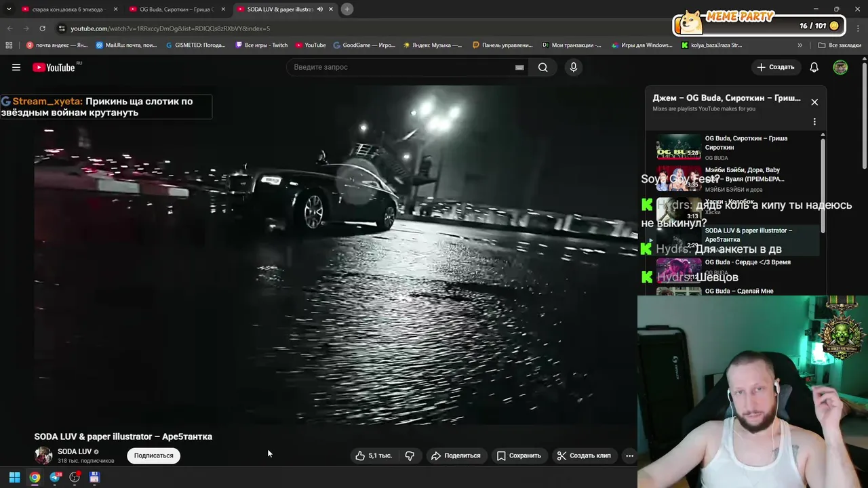Screen dimensions: 868x488
Task: Open the YouTube hamburger guide menu
Action: coord(16,67)
